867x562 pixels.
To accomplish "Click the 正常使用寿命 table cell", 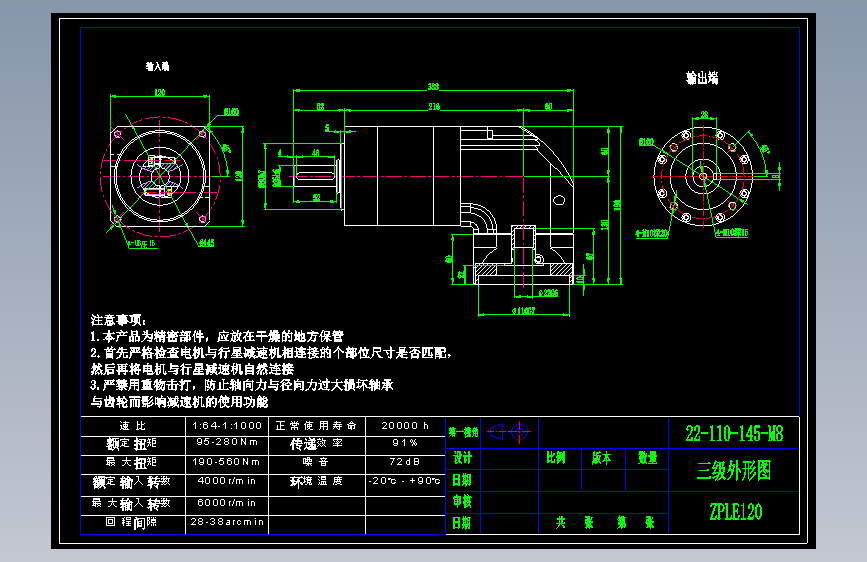I will click(317, 425).
